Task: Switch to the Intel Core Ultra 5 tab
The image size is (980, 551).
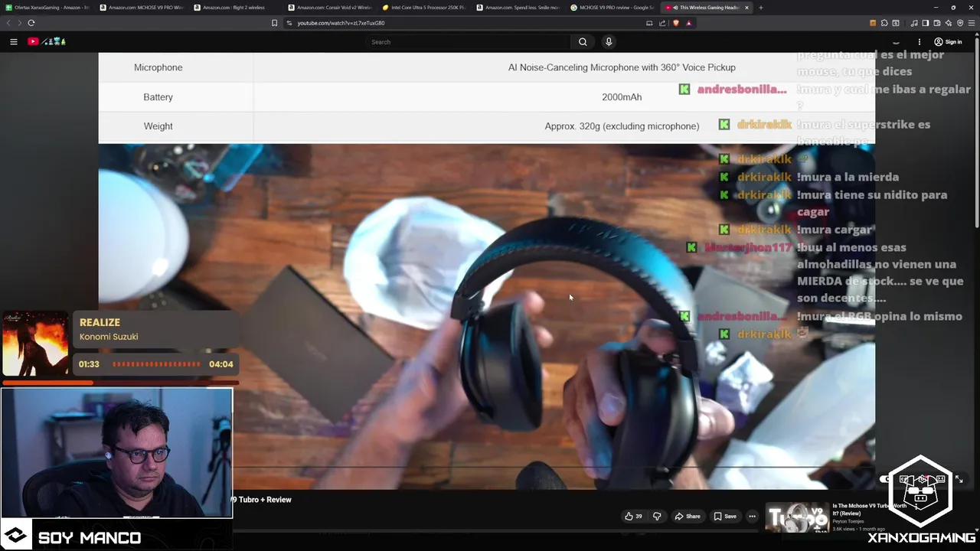Action: [424, 8]
